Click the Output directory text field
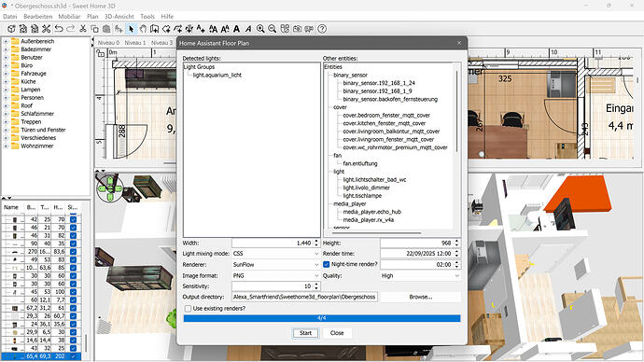Viewport: 644px width, 362px height. (x=305, y=297)
